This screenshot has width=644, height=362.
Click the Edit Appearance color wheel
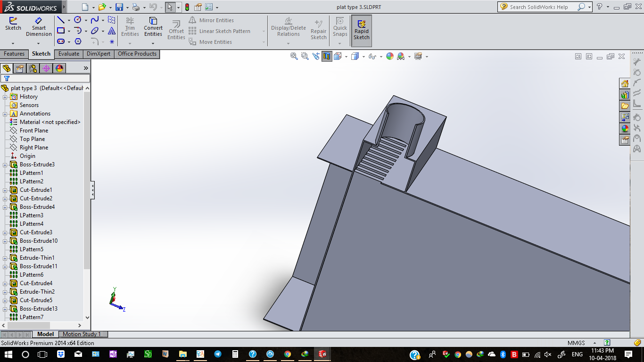pos(390,56)
